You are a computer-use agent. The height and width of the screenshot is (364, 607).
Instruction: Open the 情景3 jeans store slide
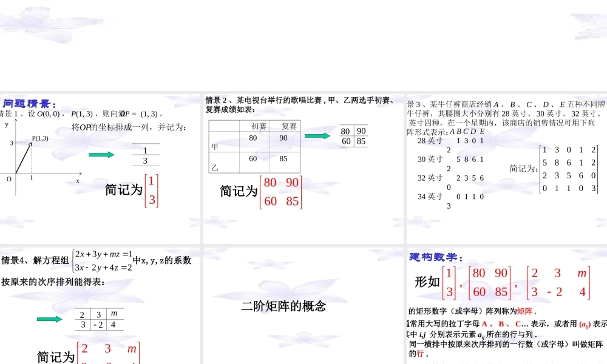coord(507,169)
